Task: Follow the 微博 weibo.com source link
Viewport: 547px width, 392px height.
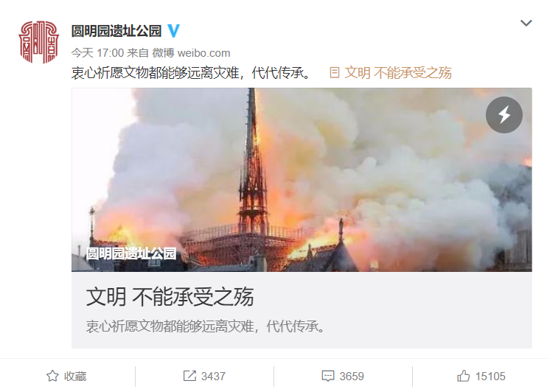Action: point(191,53)
